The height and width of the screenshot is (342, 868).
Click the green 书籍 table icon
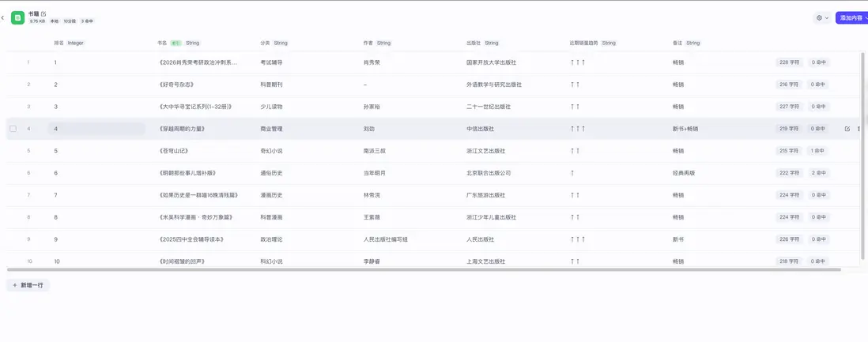pos(17,17)
